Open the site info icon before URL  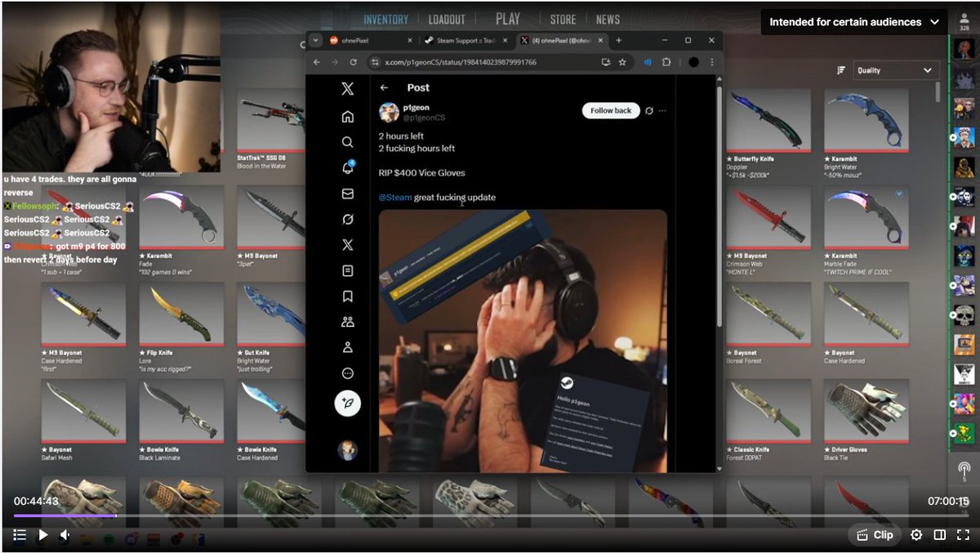click(374, 62)
